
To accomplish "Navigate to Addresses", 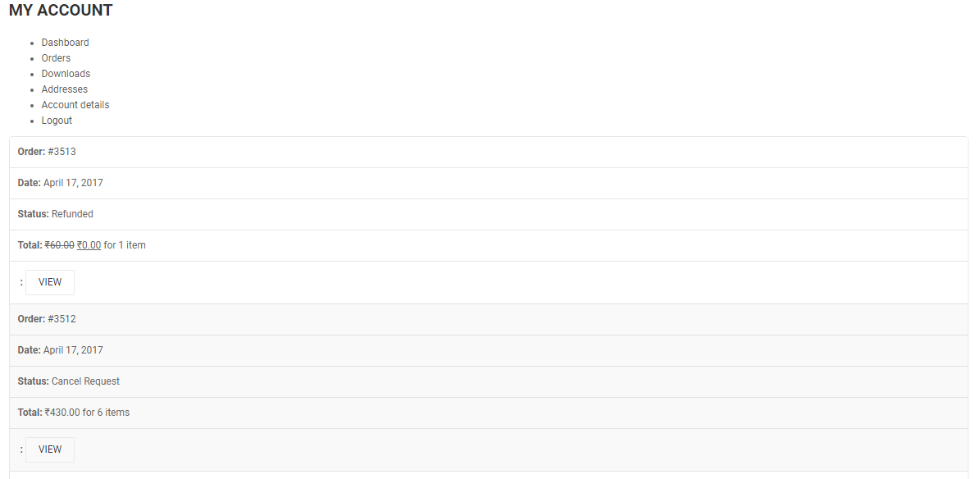I will 64,89.
